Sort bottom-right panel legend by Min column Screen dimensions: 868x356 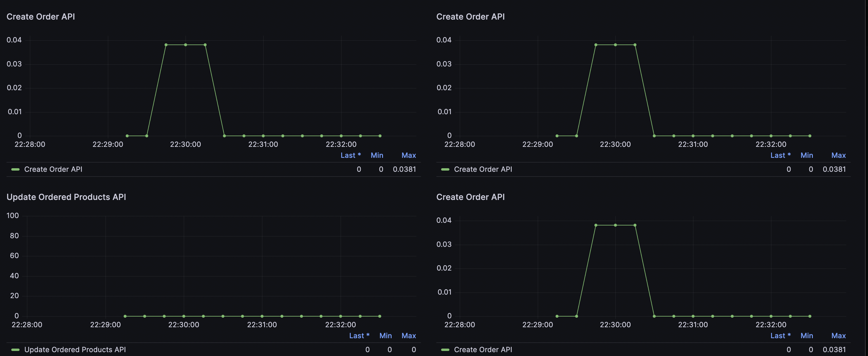click(x=806, y=336)
